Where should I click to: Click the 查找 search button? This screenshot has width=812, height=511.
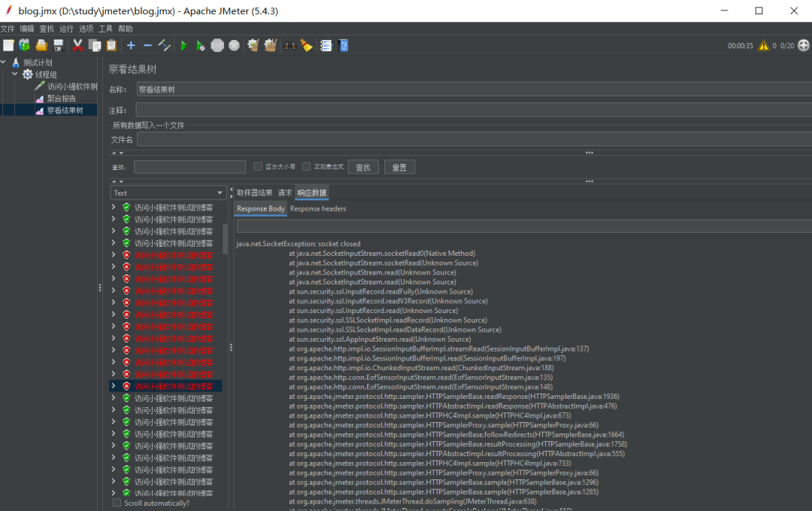(x=363, y=167)
